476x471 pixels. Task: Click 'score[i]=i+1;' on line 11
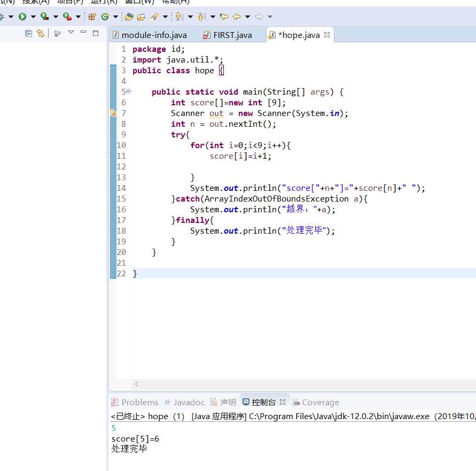pos(240,156)
